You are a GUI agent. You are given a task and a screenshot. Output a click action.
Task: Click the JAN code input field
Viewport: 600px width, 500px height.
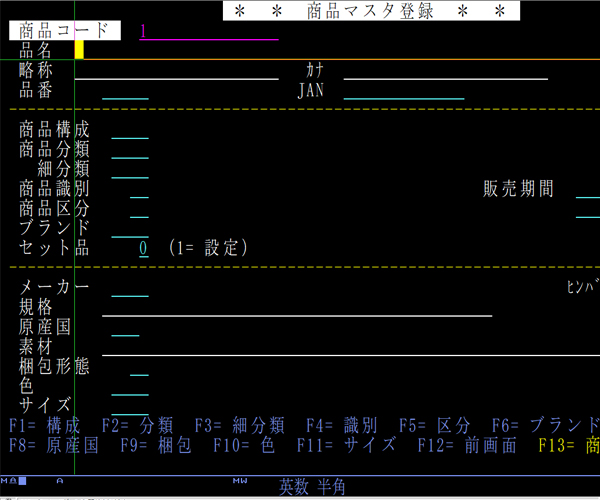[x=403, y=91]
